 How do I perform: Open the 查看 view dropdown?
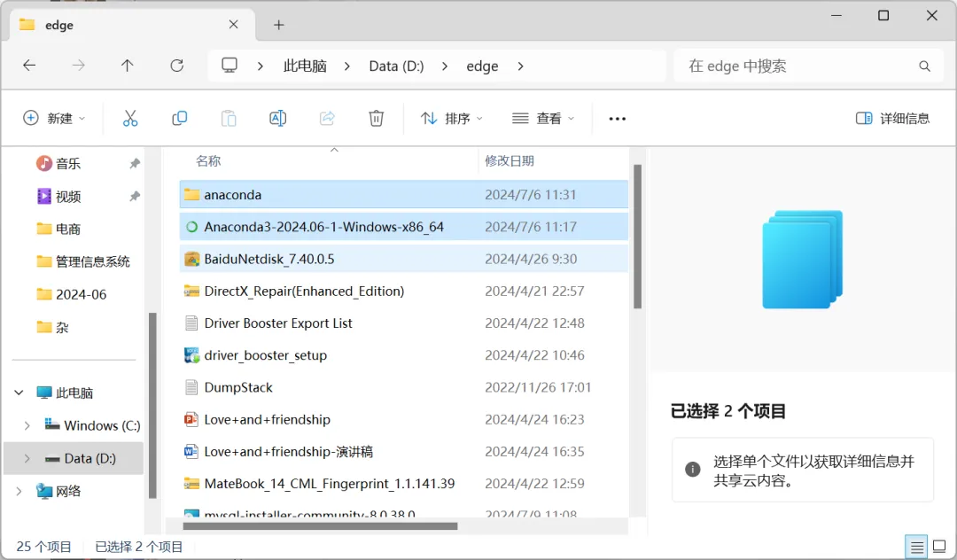click(x=543, y=119)
